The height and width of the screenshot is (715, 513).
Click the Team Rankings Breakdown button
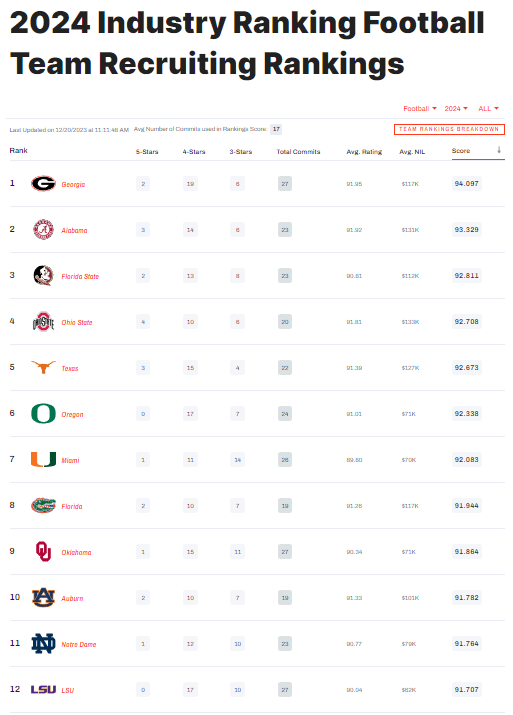(449, 130)
